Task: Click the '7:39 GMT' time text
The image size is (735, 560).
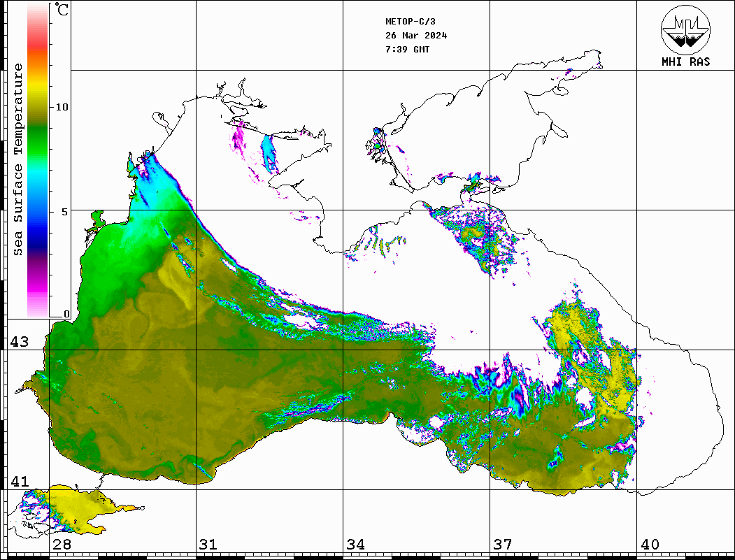Action: click(408, 49)
